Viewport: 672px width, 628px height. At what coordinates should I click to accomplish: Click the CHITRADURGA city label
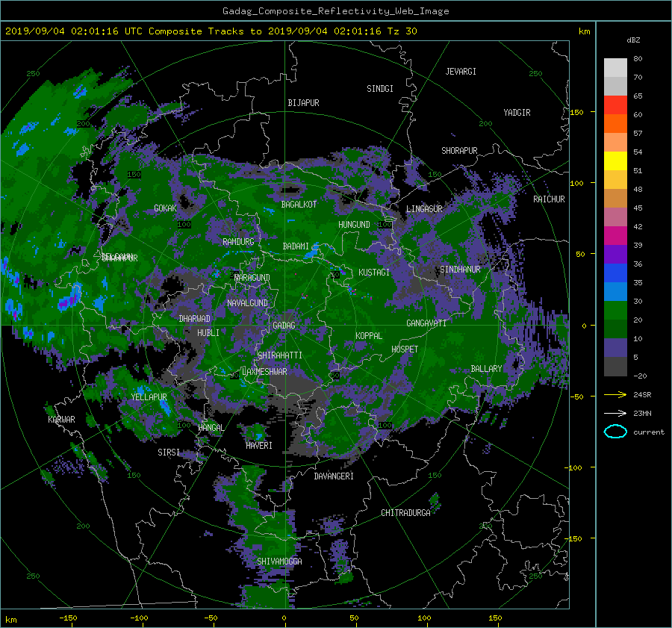(405, 513)
